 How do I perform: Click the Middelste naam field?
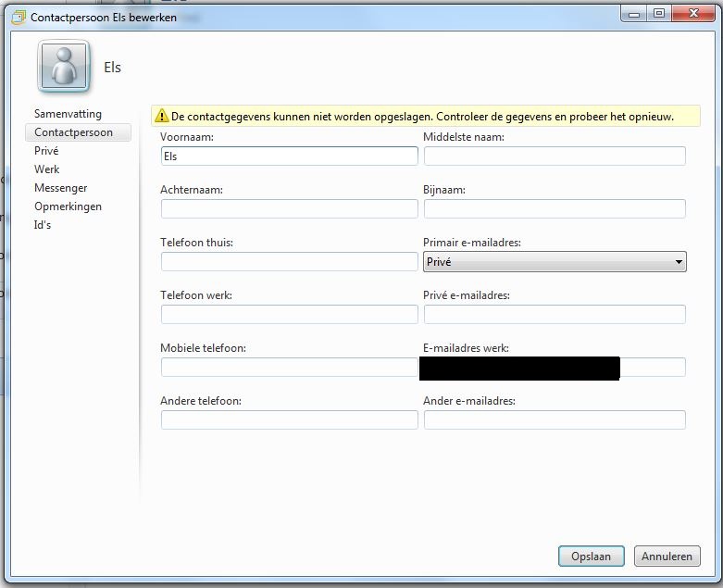pyautogui.click(x=555, y=156)
